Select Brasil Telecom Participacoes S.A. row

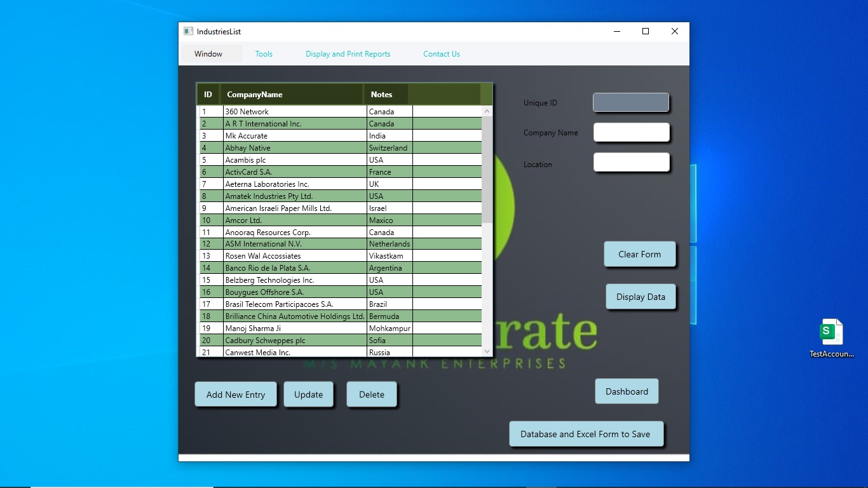tap(341, 304)
